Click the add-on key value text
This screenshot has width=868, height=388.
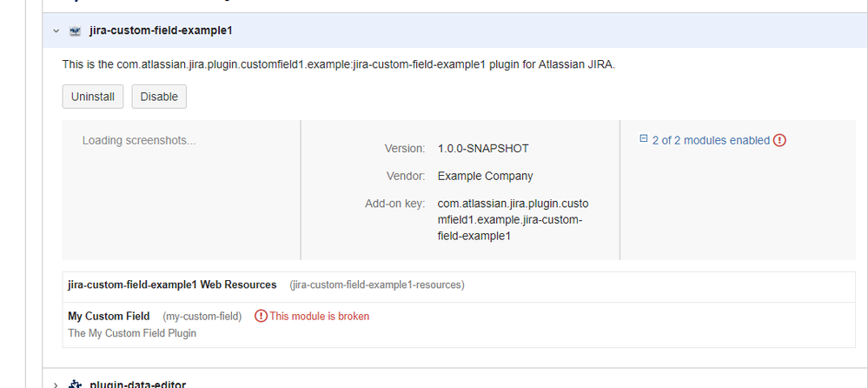(x=513, y=220)
